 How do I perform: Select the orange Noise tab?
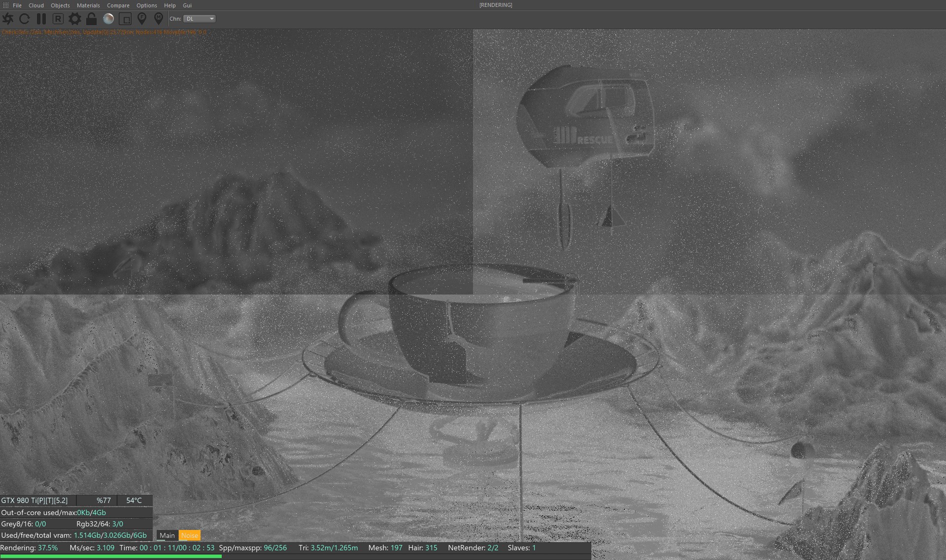coord(190,535)
